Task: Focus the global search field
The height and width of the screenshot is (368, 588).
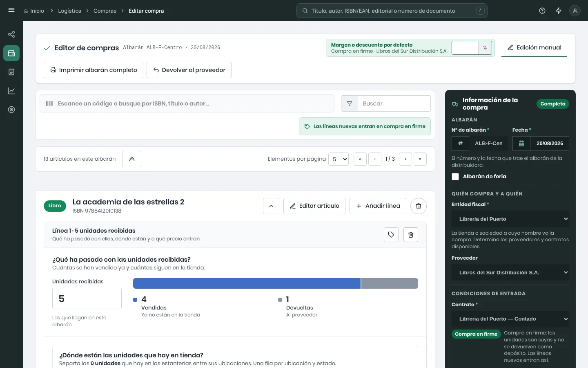Action: tap(392, 11)
